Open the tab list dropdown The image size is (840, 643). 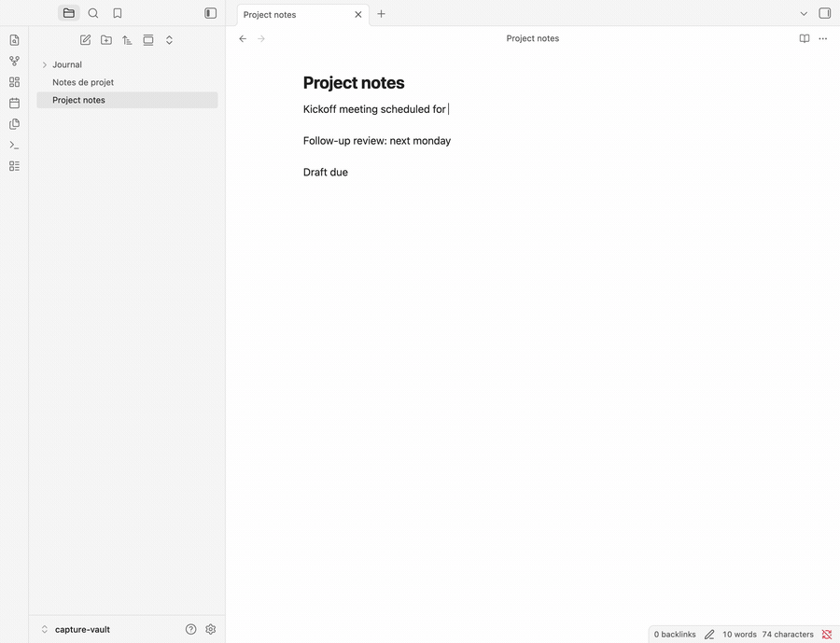(804, 14)
